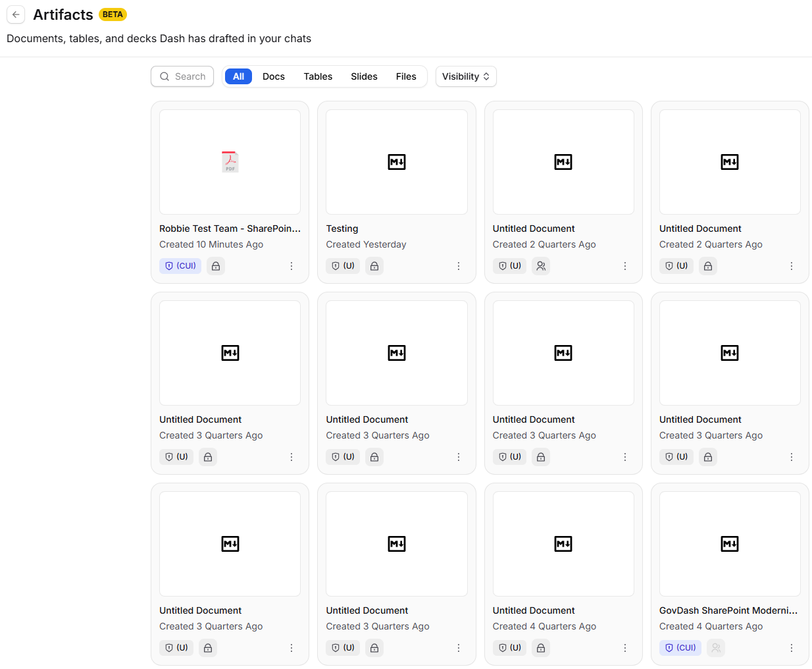Click the Artifacts page heading

pos(63,14)
